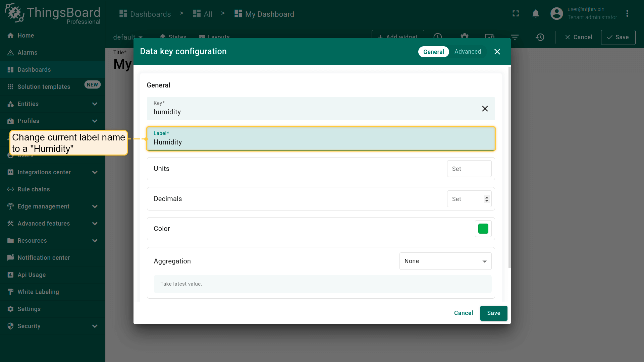644x362 pixels.
Task: Close the data key configuration dialog
Action: (497, 52)
